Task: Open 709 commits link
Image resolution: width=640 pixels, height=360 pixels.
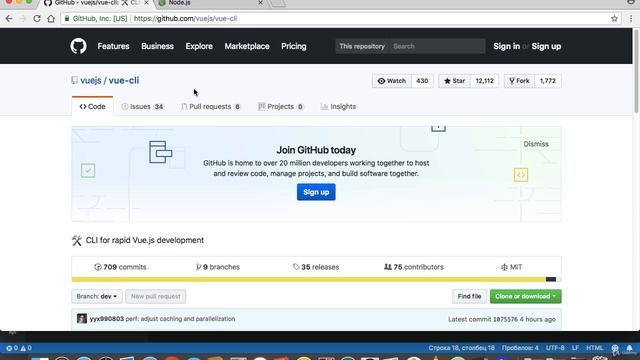Action: coord(120,267)
